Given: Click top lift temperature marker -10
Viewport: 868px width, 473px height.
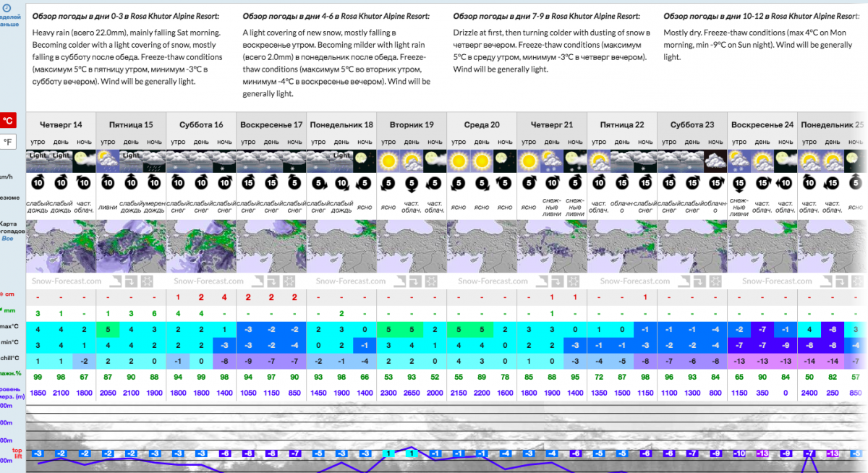Looking at the screenshot, I should pyautogui.click(x=739, y=453).
